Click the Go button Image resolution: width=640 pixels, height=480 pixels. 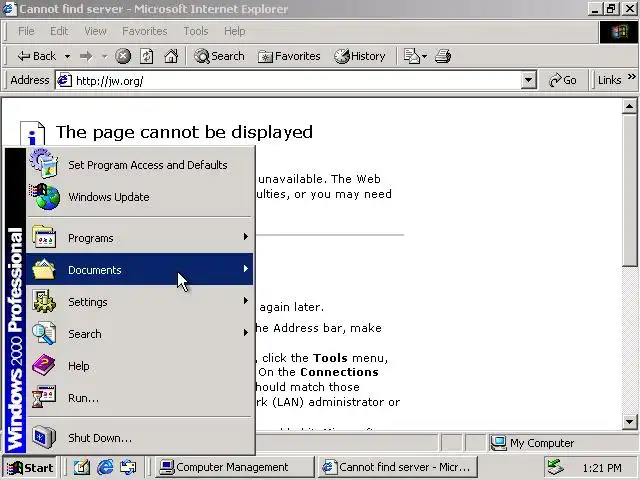(x=563, y=80)
